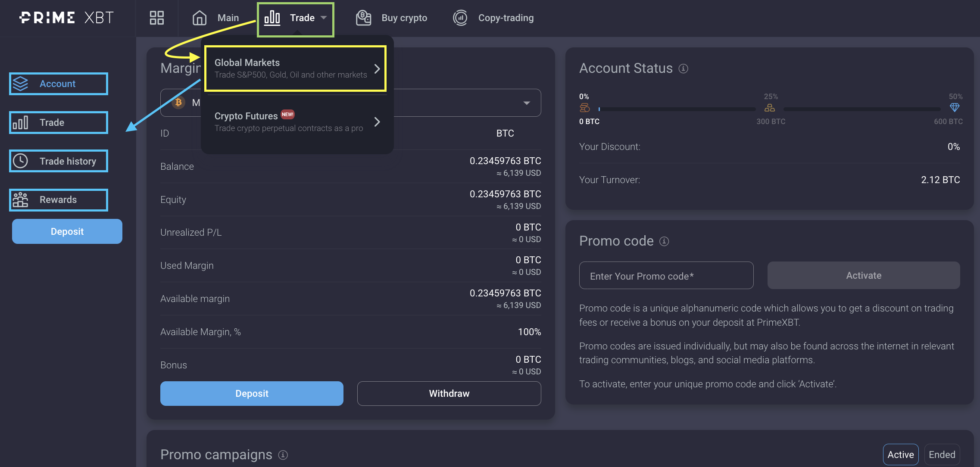Viewport: 980px width, 467px height.
Task: Switch campaigns filter to Ended
Action: (x=942, y=455)
